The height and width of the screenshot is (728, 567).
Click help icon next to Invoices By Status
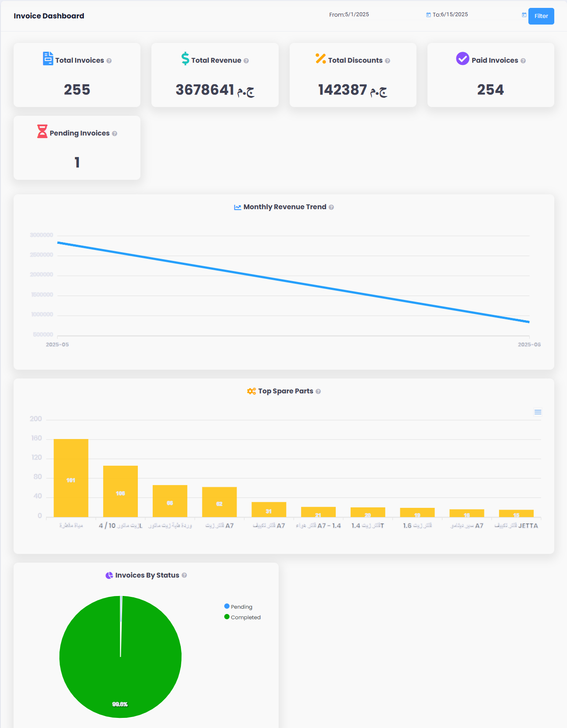184,575
